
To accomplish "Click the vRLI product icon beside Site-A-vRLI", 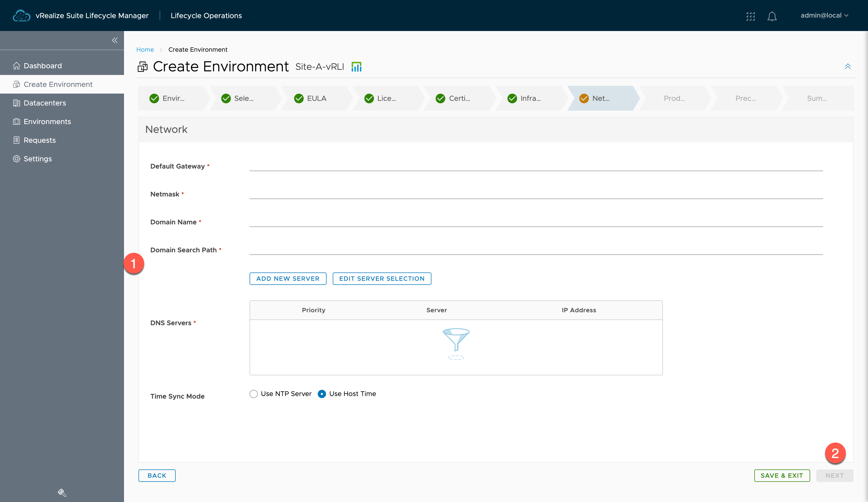I will (356, 66).
